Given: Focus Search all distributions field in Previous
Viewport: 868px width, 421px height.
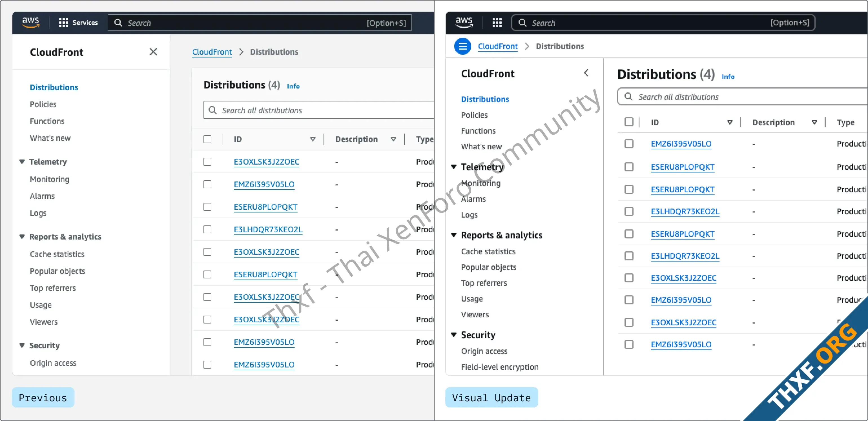Looking at the screenshot, I should [318, 110].
